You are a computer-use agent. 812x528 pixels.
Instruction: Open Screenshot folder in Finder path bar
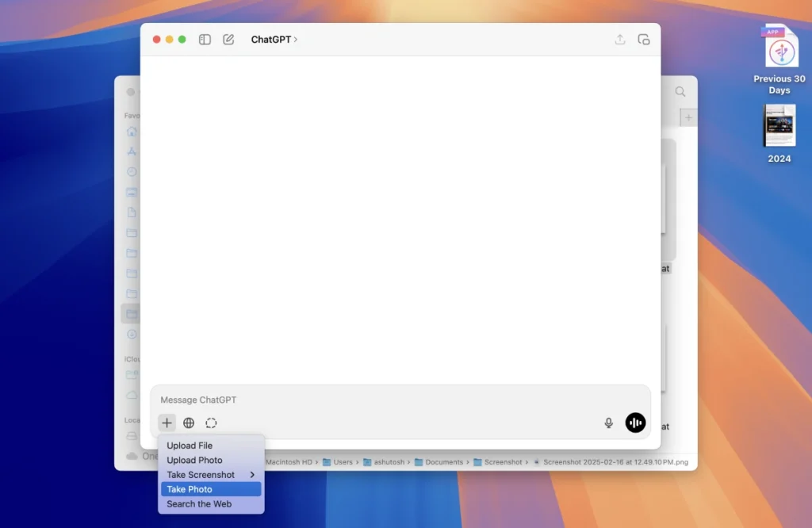pyautogui.click(x=498, y=461)
